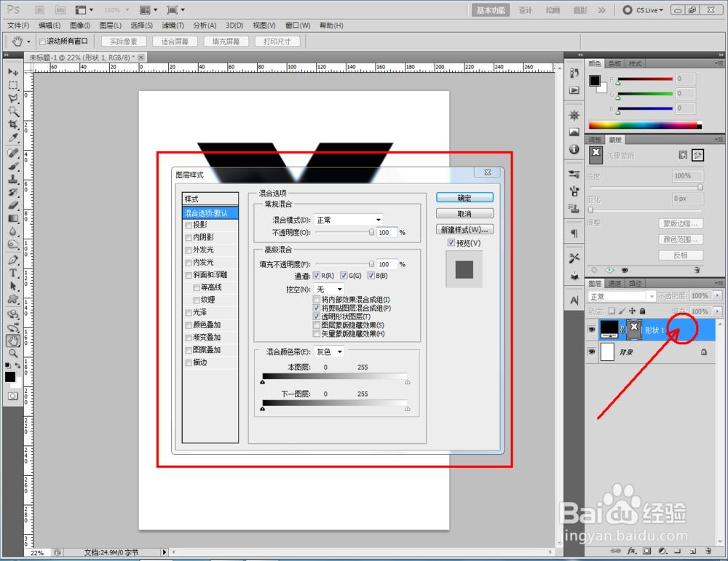Screen dimensions: 728x561
Task: Switch to the 色板 tab
Action: 614,63
